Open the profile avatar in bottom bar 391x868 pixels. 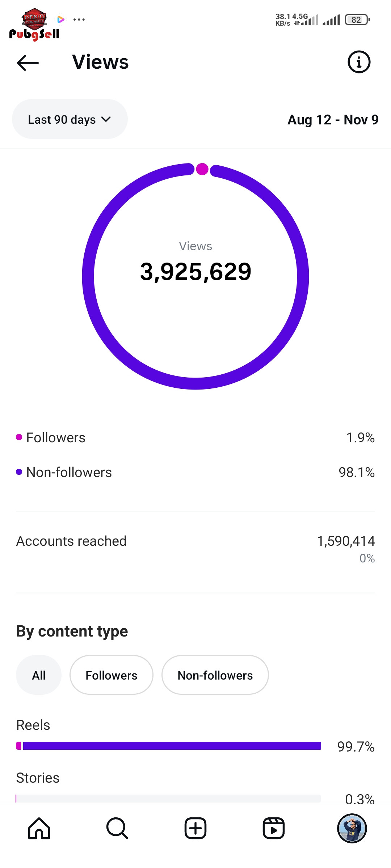[x=352, y=828]
